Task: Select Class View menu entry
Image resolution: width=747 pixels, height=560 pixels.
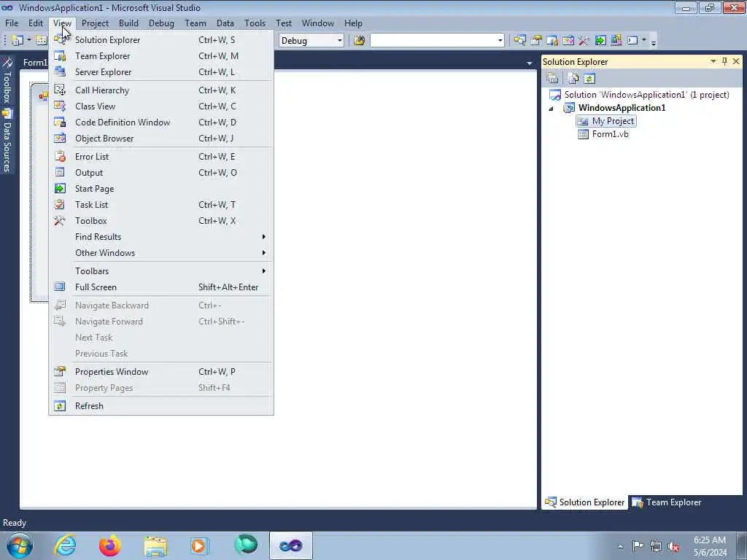Action: pyautogui.click(x=161, y=106)
